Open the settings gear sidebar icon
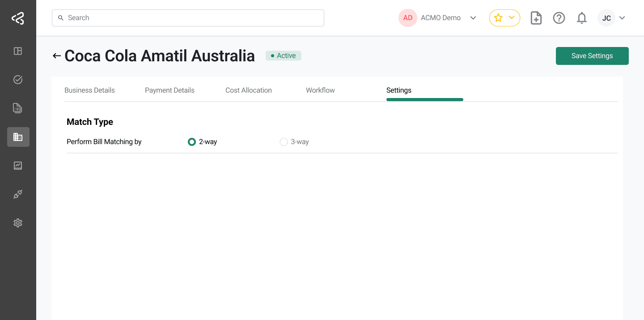Image resolution: width=644 pixels, height=320 pixels. tap(18, 223)
